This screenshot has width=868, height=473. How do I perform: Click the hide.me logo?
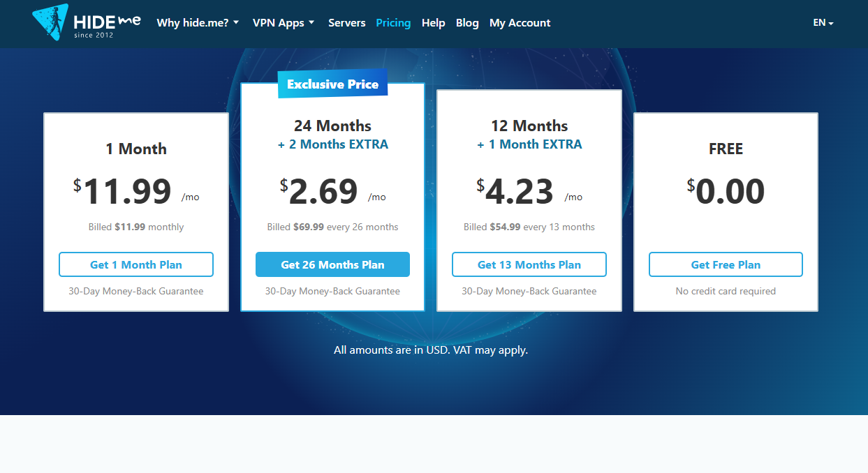[87, 22]
